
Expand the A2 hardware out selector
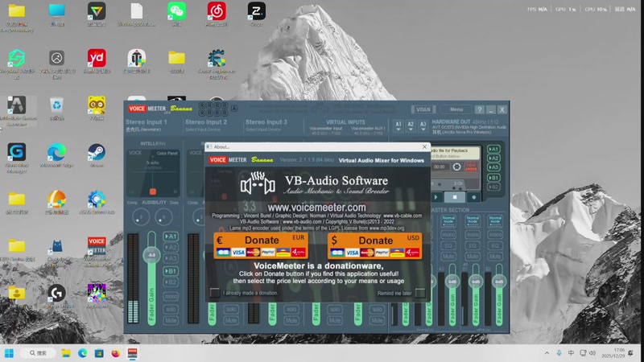point(411,126)
